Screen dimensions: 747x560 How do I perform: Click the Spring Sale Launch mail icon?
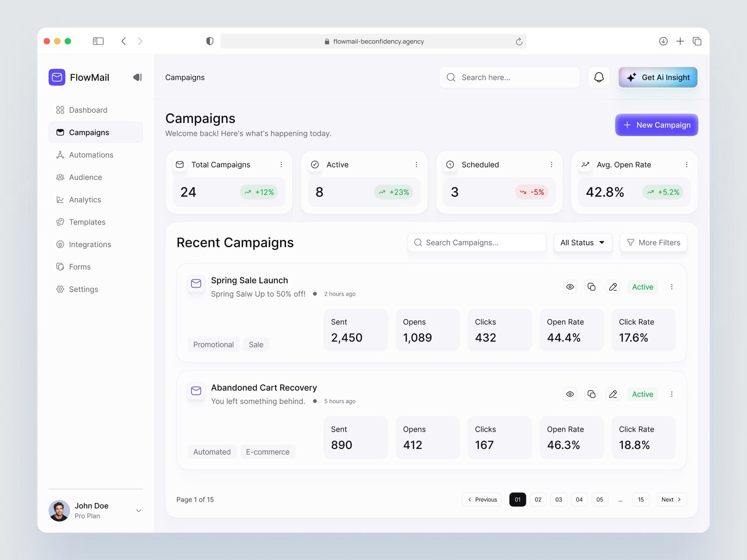196,283
